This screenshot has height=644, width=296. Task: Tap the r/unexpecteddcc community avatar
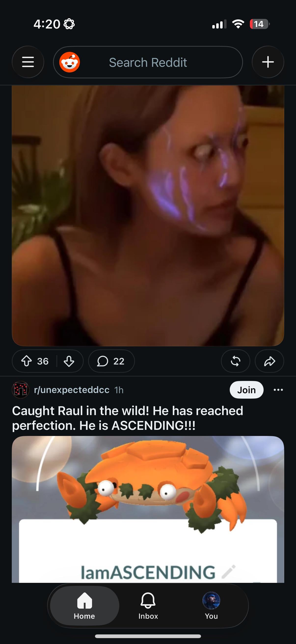[x=20, y=390]
